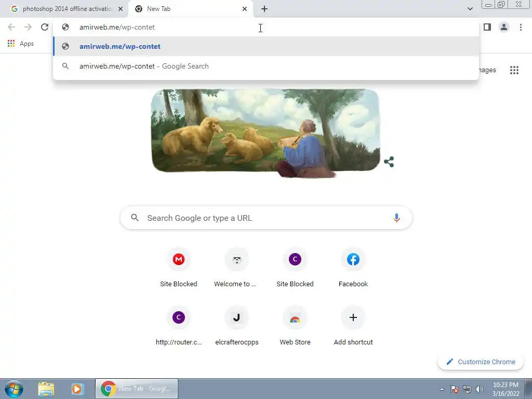Share the Google Doodle
Screen dimensions: 532x399
[389, 162]
